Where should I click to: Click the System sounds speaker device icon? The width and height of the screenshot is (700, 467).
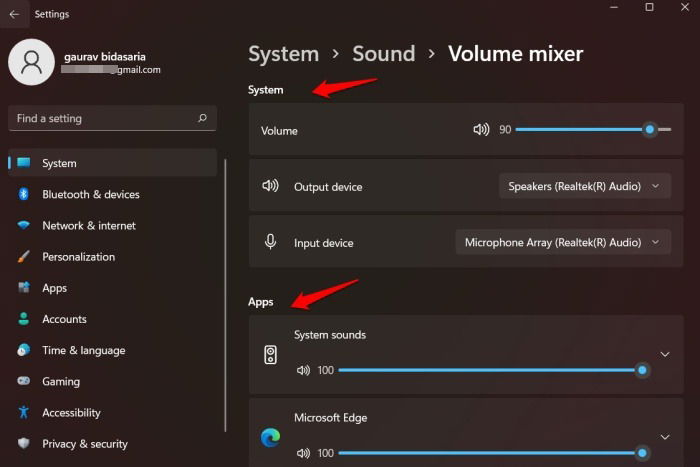click(271, 355)
